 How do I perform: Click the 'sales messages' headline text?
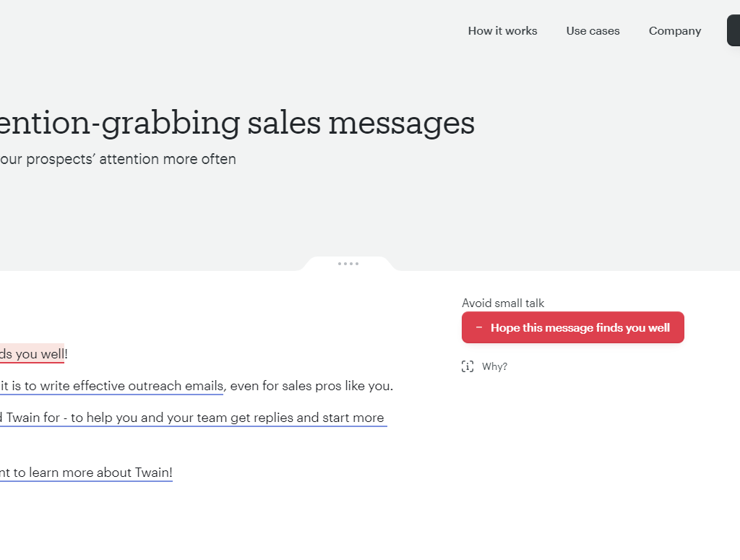click(360, 123)
